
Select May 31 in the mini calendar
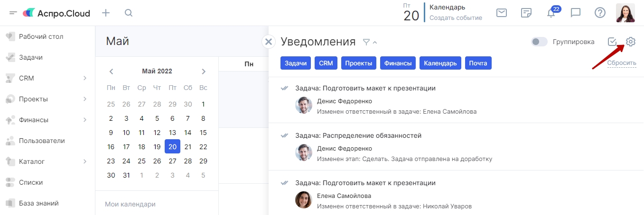coord(126,175)
